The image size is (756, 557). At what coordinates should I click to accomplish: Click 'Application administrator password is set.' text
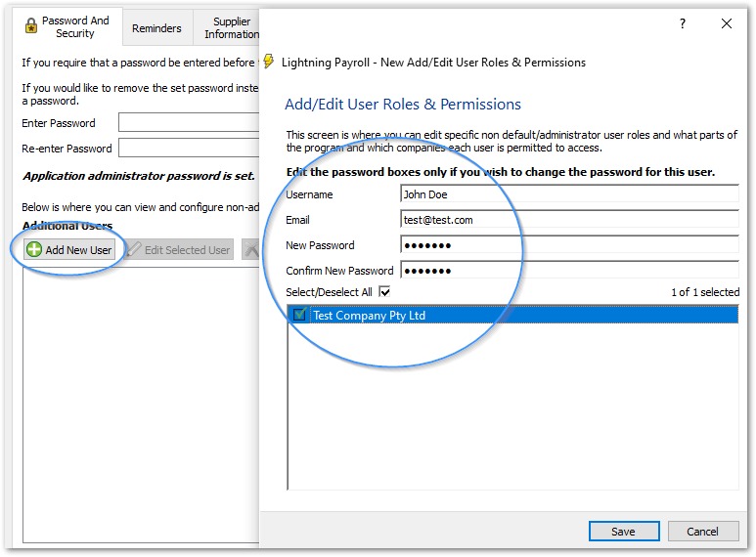tap(139, 176)
